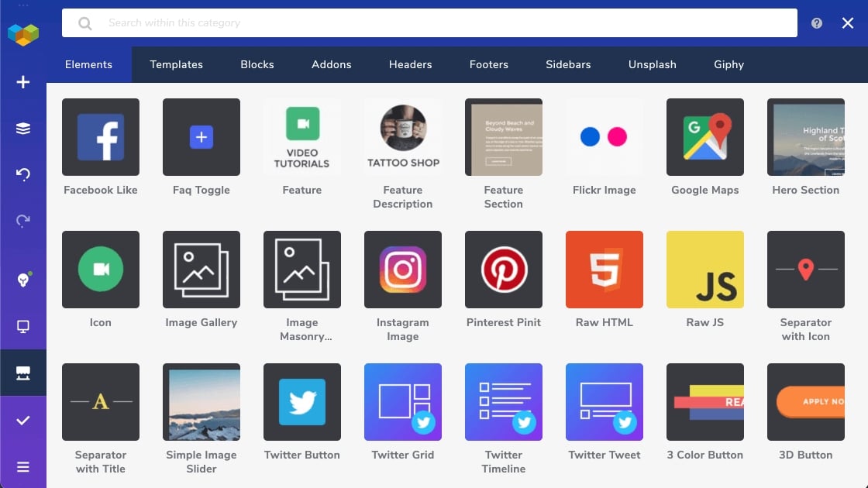
Task: Open the responsive view monitor icon
Action: point(22,326)
